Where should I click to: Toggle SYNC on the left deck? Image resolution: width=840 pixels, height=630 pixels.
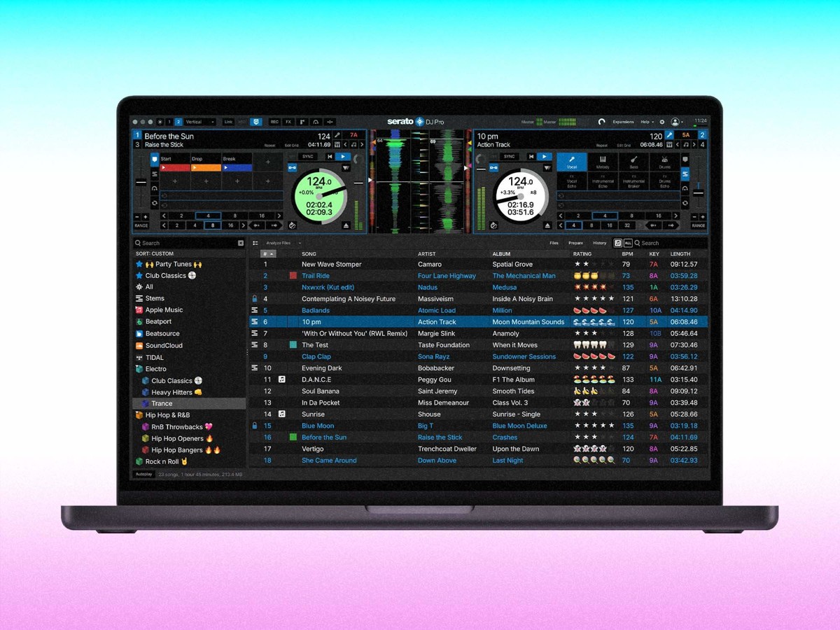coord(307,157)
